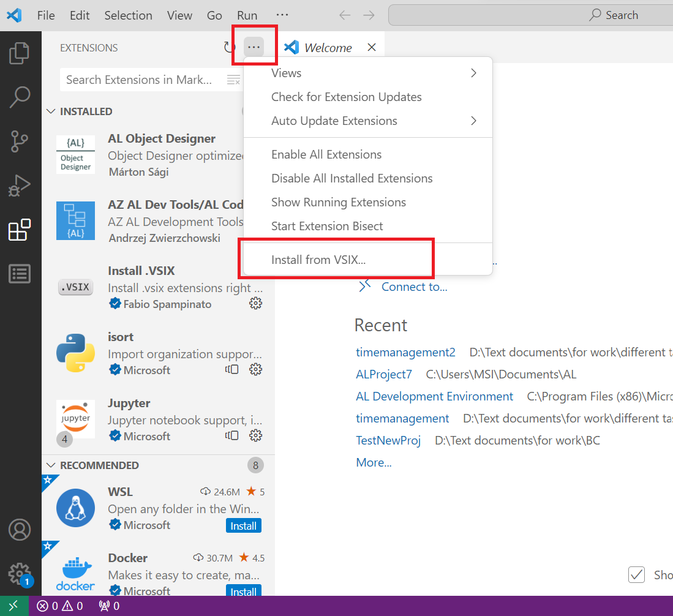Install the WSL extension
673x616 pixels.
(x=244, y=525)
